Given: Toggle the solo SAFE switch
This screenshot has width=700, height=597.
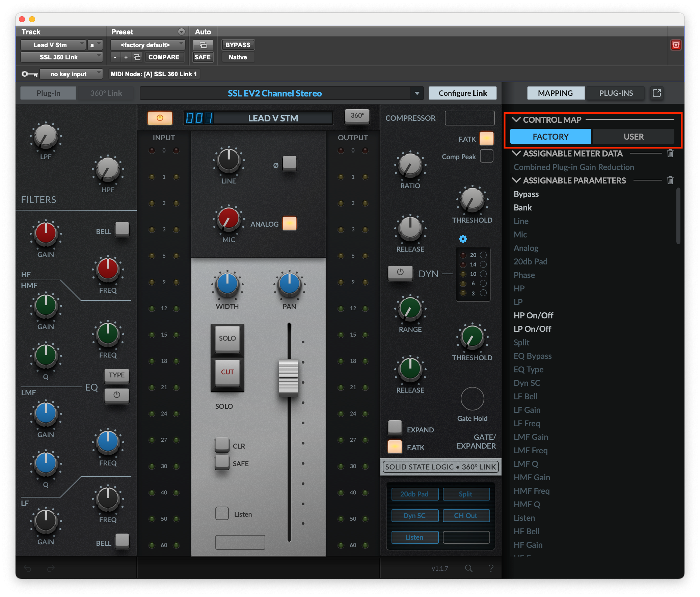Looking at the screenshot, I should [222, 462].
